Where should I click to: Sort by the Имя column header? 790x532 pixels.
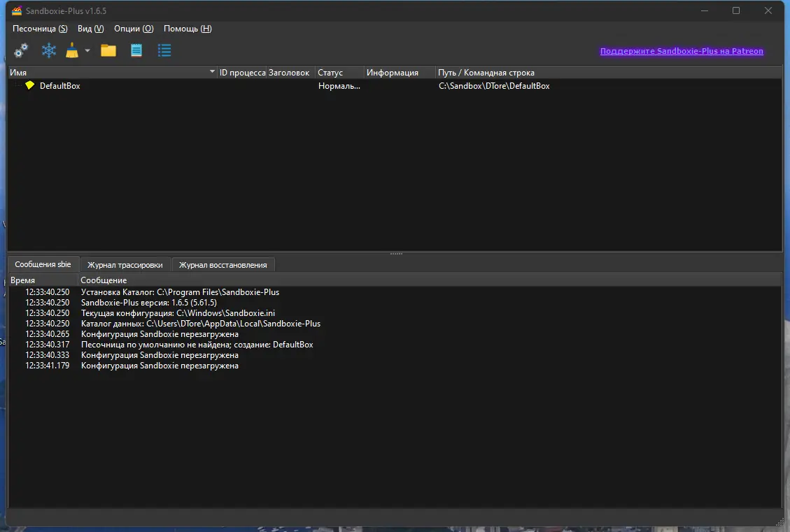(113, 73)
